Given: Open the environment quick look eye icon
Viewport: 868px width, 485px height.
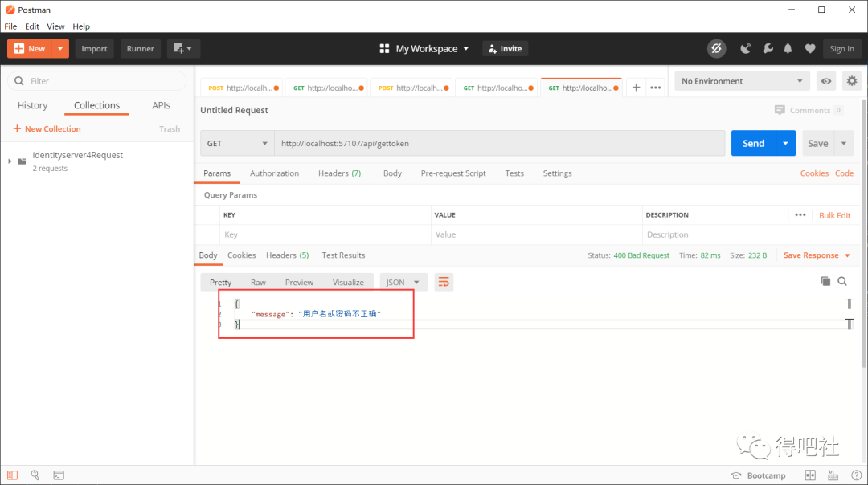Looking at the screenshot, I should 826,81.
